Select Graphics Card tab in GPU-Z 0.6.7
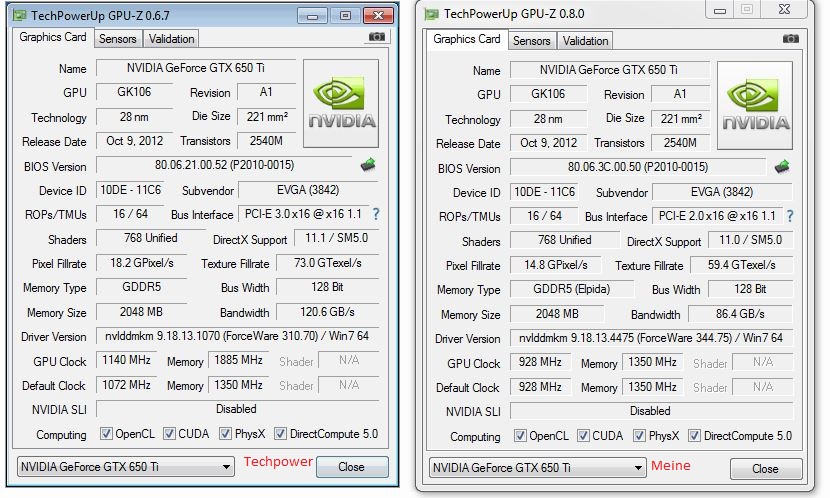 pyautogui.click(x=52, y=37)
